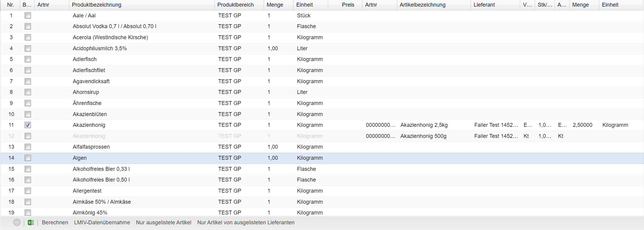Image resolution: width=644 pixels, height=230 pixels.
Task: Click the Artikelbezeichnung column header
Action: 422,5
